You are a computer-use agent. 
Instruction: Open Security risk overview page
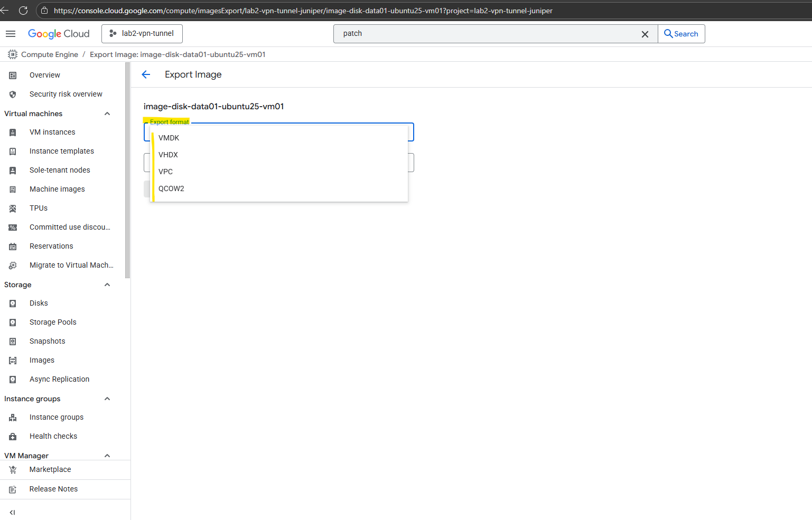(66, 94)
